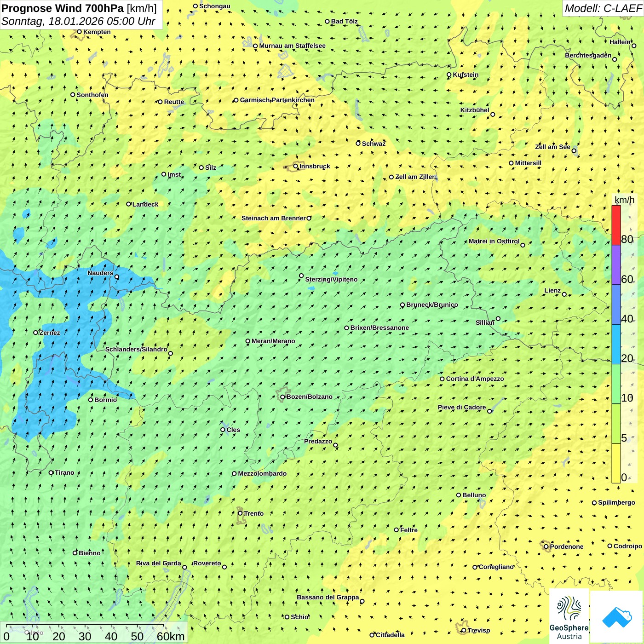Viewport: 644px width, 644px height.
Task: Click the 'Schongau' label
Action: pos(214,6)
